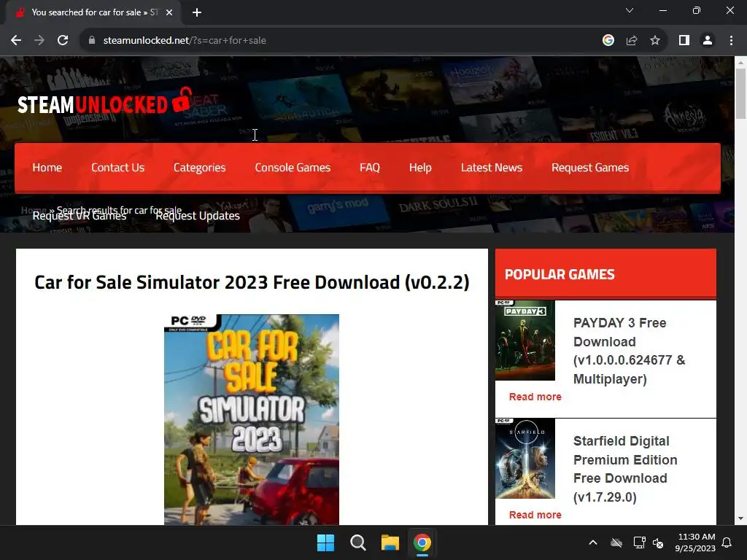The width and height of the screenshot is (747, 560).
Task: Click Read more under PAYDAY 3
Action: coord(535,397)
